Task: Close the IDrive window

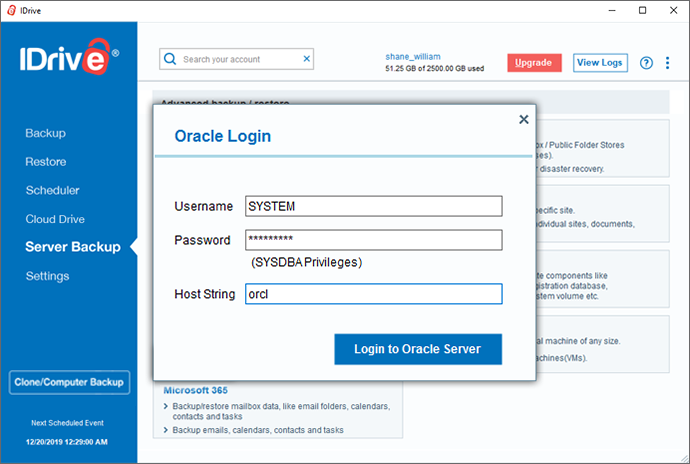Action: [673, 11]
